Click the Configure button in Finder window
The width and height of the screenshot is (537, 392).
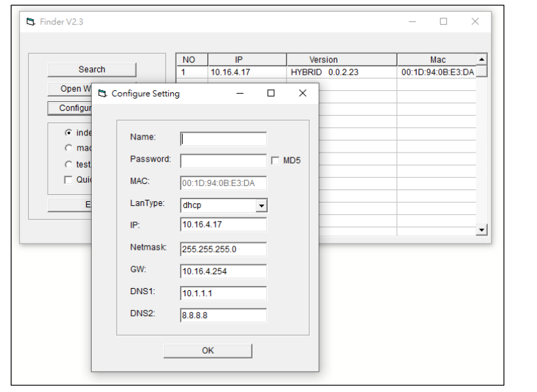coord(70,108)
